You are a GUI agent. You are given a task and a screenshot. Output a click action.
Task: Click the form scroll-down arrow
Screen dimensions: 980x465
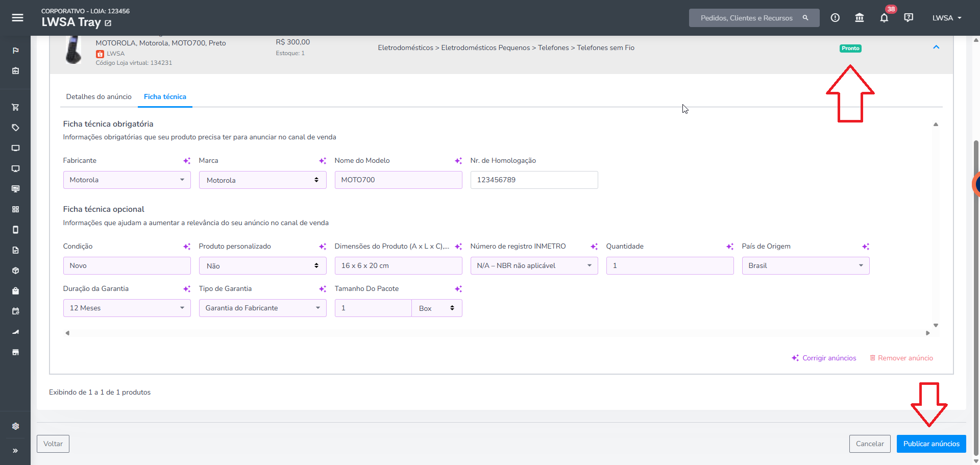click(936, 325)
